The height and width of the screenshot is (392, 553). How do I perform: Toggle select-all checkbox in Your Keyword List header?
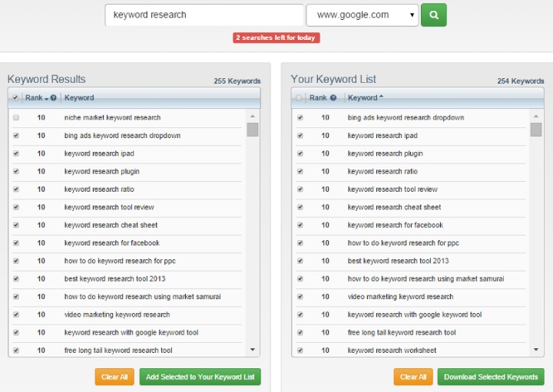coord(299,98)
